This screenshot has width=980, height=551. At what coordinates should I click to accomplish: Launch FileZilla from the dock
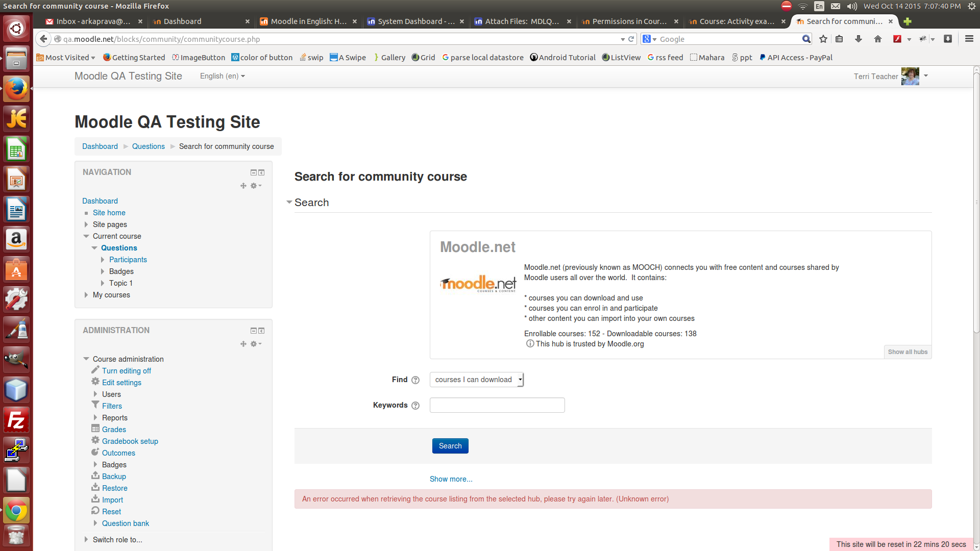[16, 420]
